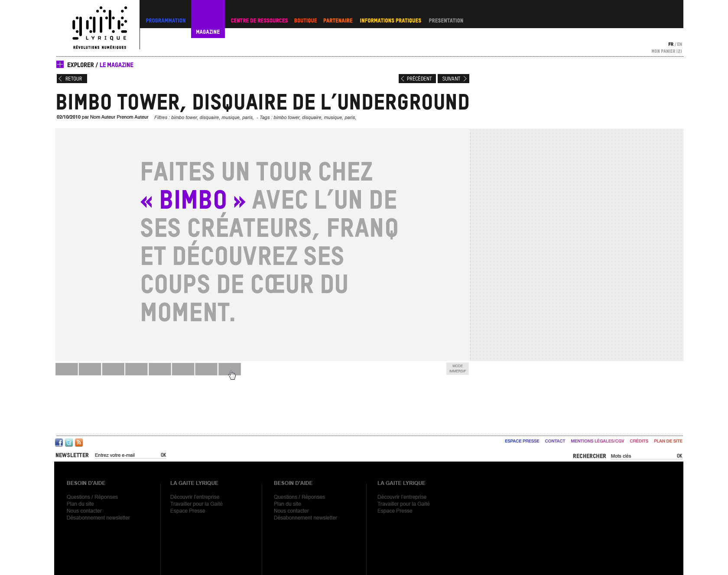This screenshot has height=575, width=728.
Task: Click the Le Magazine breadcrumb
Action: (x=117, y=65)
